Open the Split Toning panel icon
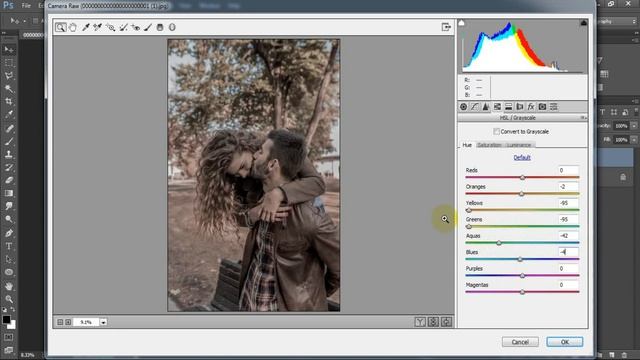Image resolution: width=640 pixels, height=360 pixels. (x=508, y=107)
